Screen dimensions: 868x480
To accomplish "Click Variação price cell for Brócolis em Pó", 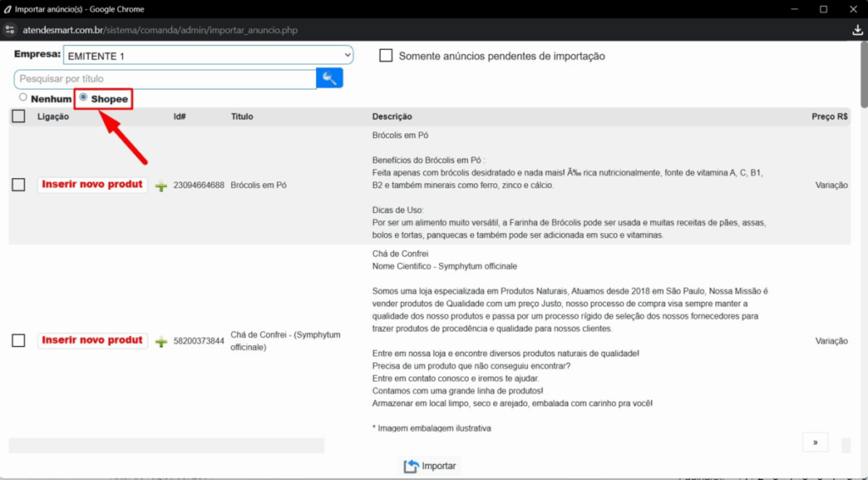I will [x=832, y=186].
